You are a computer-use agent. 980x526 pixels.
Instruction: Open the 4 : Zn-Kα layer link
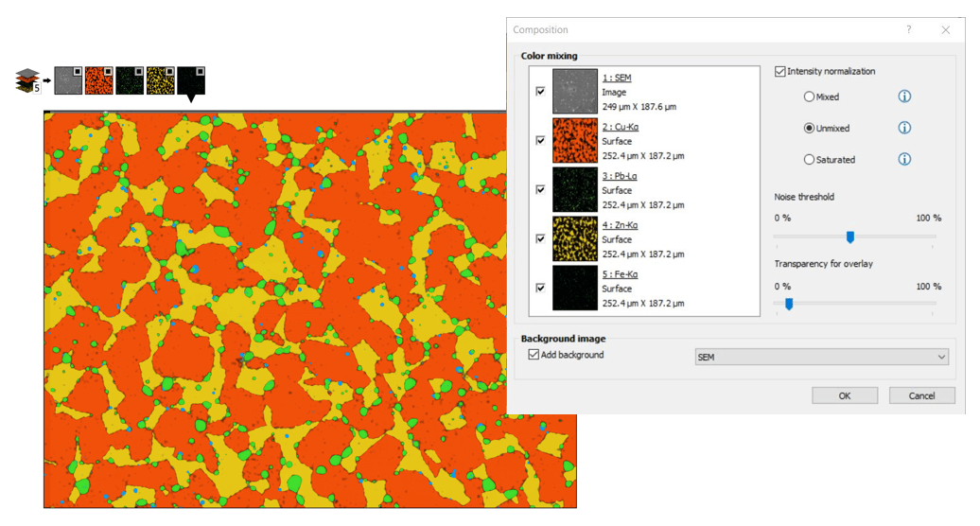click(620, 225)
